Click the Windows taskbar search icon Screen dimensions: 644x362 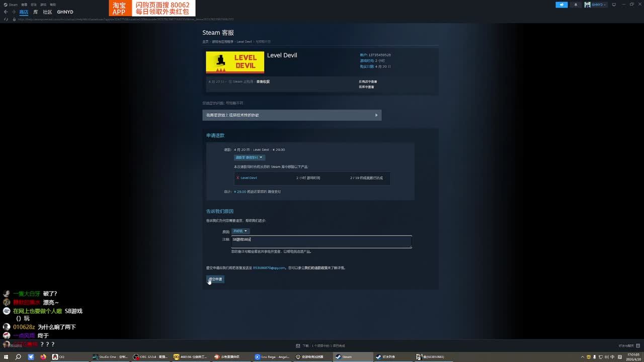[18, 357]
